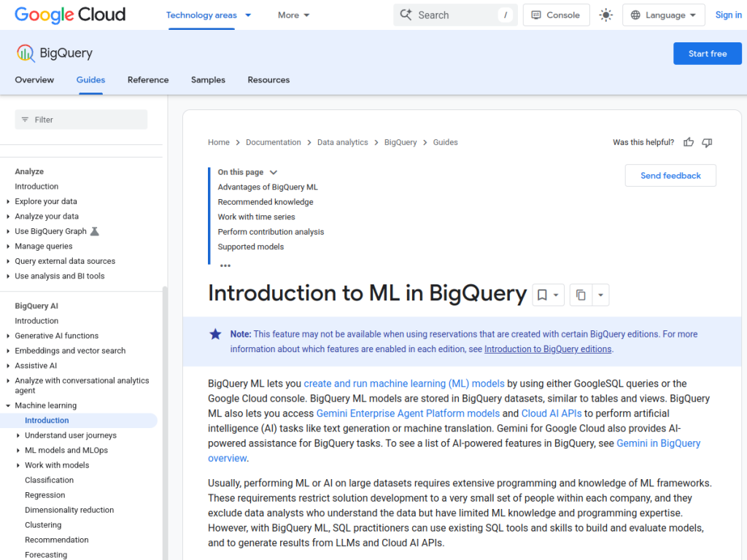
Task: Click the filter lines icon in sidebar
Action: [25, 120]
